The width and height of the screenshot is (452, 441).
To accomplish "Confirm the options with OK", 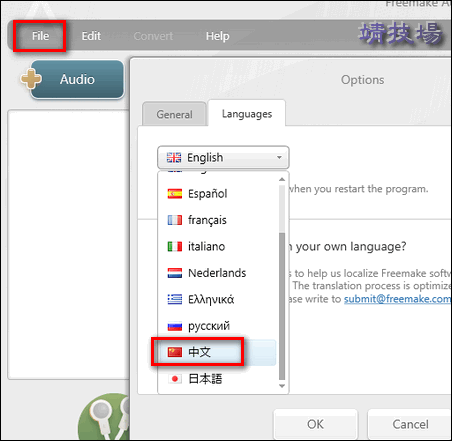I will point(315,424).
